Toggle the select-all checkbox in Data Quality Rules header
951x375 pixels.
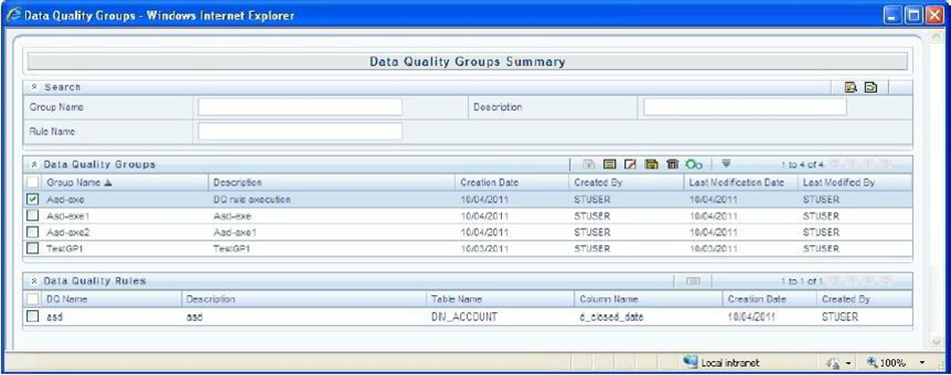(x=33, y=299)
